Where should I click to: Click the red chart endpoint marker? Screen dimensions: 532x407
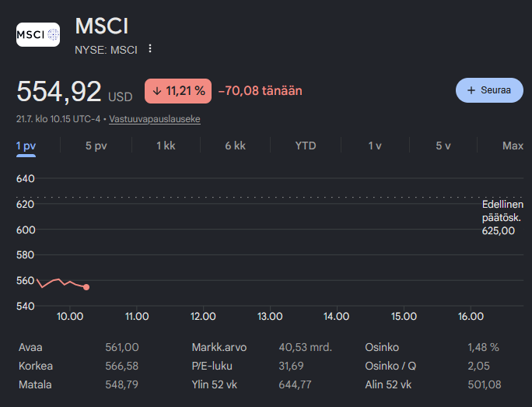(86, 287)
